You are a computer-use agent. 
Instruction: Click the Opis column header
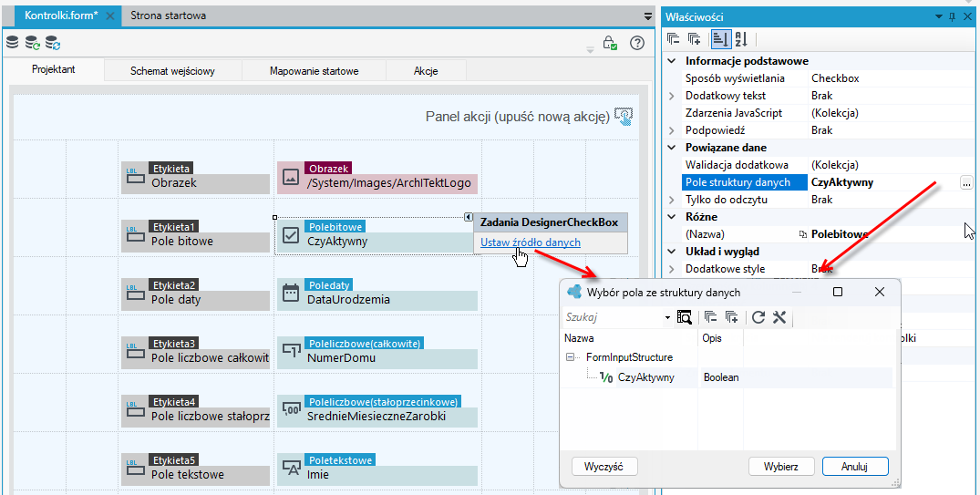click(720, 337)
